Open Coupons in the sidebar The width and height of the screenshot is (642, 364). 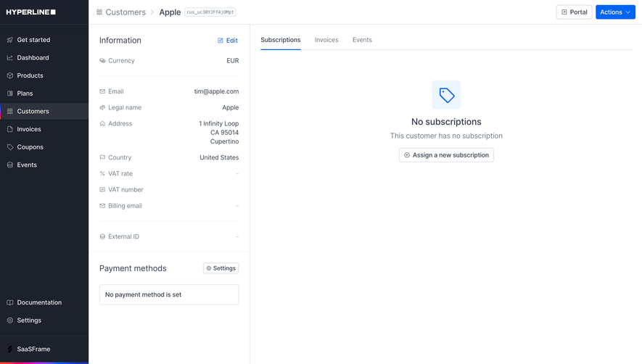[x=44, y=147]
